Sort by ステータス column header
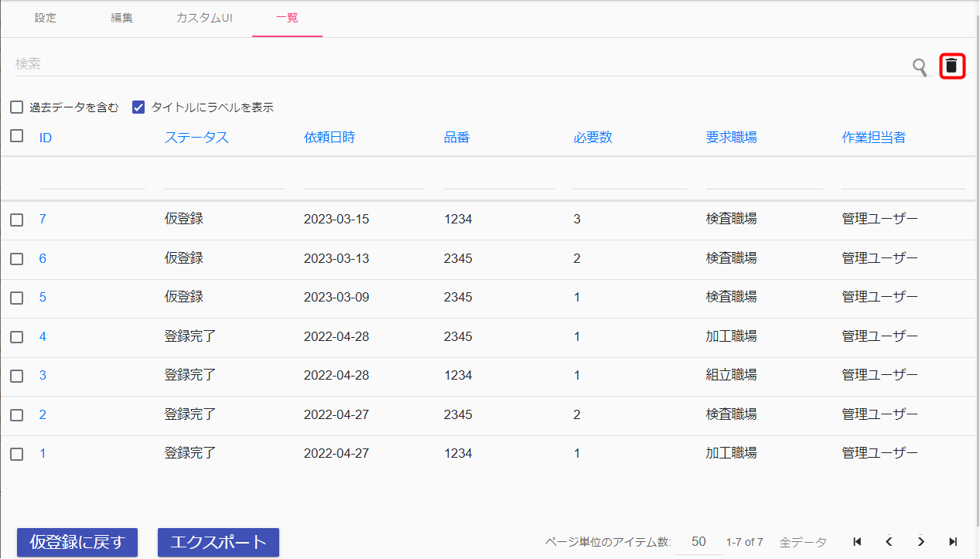 [196, 138]
